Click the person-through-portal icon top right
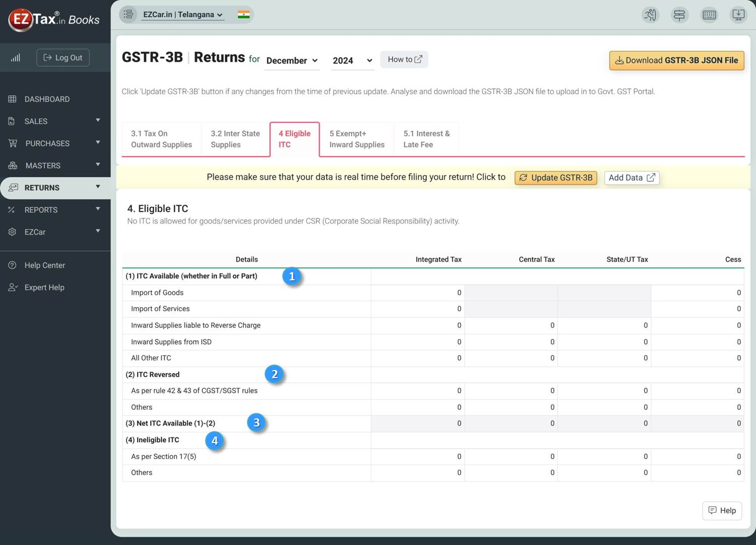Image resolution: width=756 pixels, height=545 pixels. (x=650, y=15)
